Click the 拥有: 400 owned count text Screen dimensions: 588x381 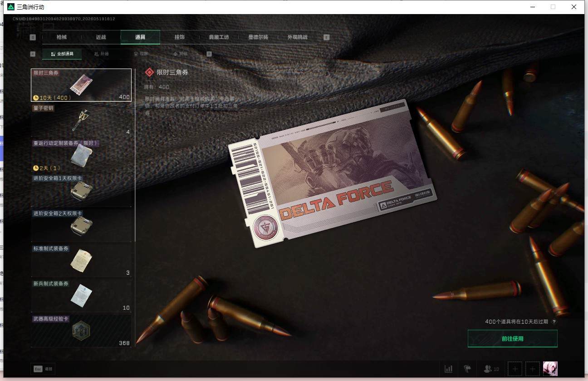157,87
